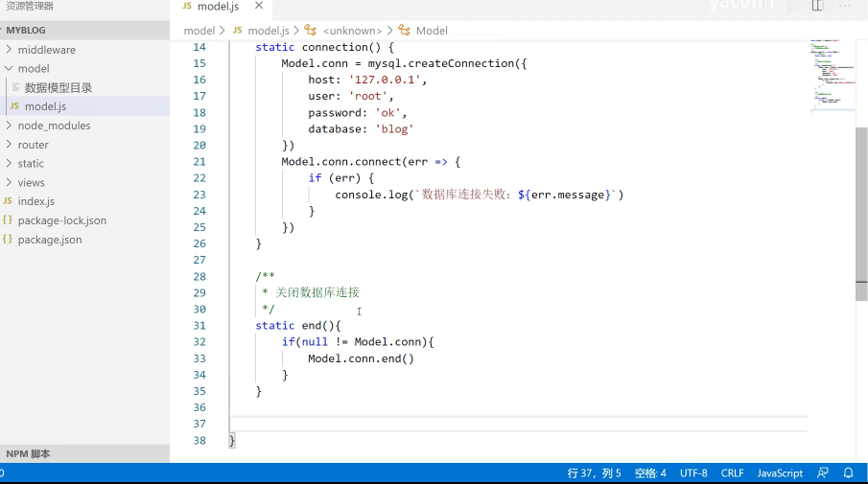This screenshot has width=868, height=484.
Task: Click the editor vertical scrollbar thumb
Action: pyautogui.click(x=861, y=214)
